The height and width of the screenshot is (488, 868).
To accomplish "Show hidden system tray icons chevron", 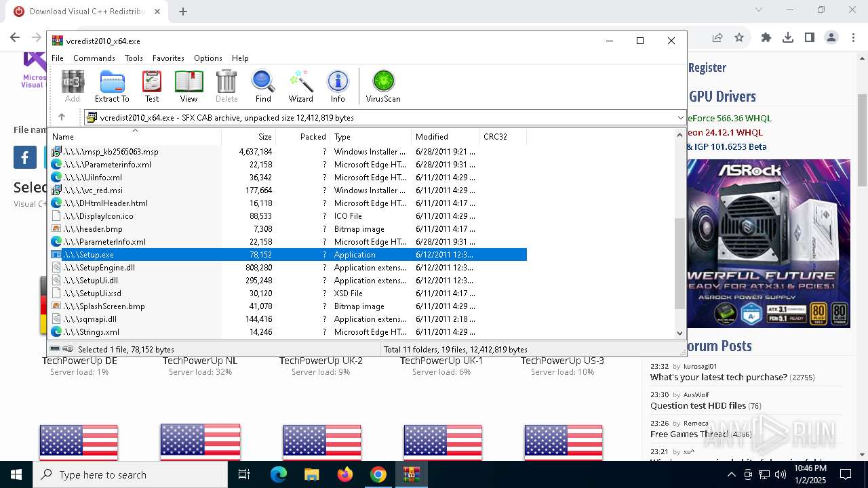I will coord(731,474).
